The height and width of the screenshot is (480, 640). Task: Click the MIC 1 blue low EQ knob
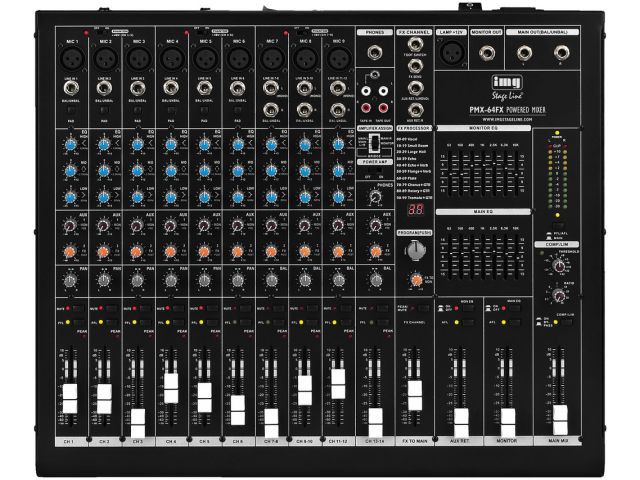[x=71, y=197]
